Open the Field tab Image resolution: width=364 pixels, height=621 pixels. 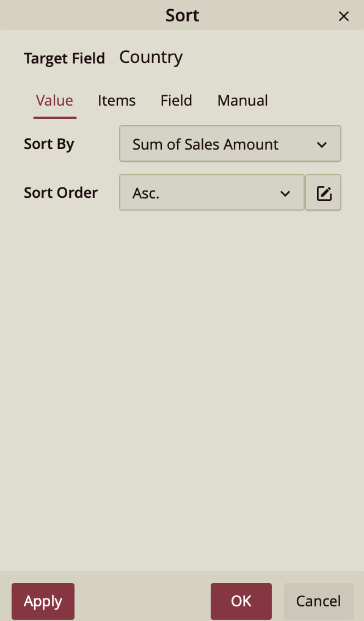pyautogui.click(x=177, y=101)
